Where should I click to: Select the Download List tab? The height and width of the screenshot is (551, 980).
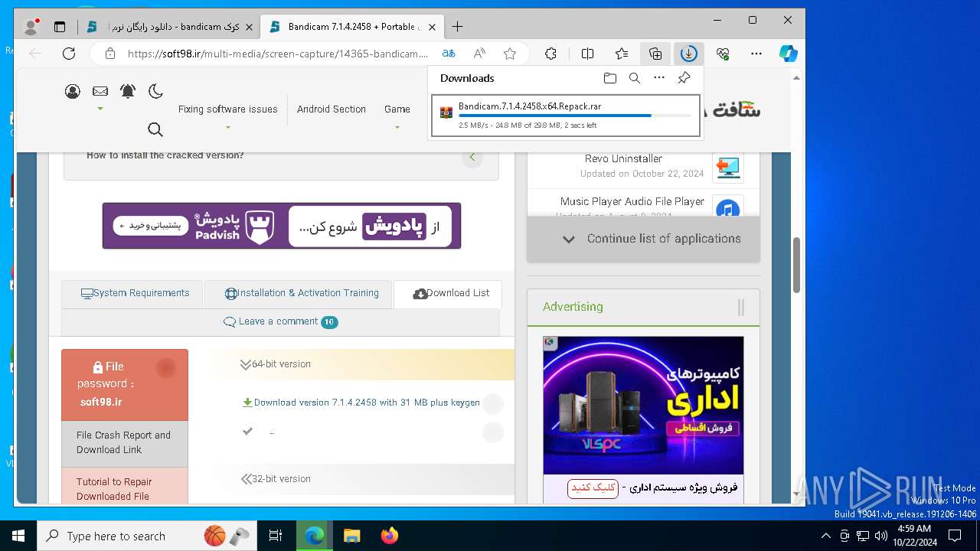click(x=448, y=294)
